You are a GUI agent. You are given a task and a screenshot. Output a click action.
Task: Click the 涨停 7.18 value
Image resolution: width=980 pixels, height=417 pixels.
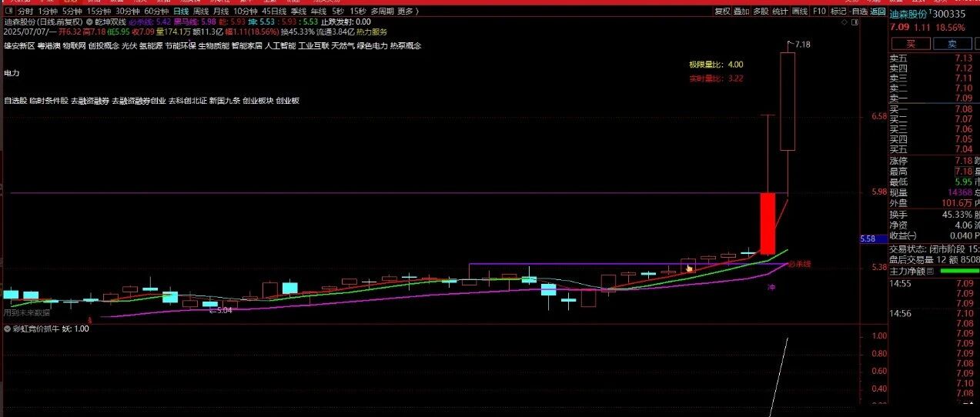pyautogui.click(x=962, y=161)
